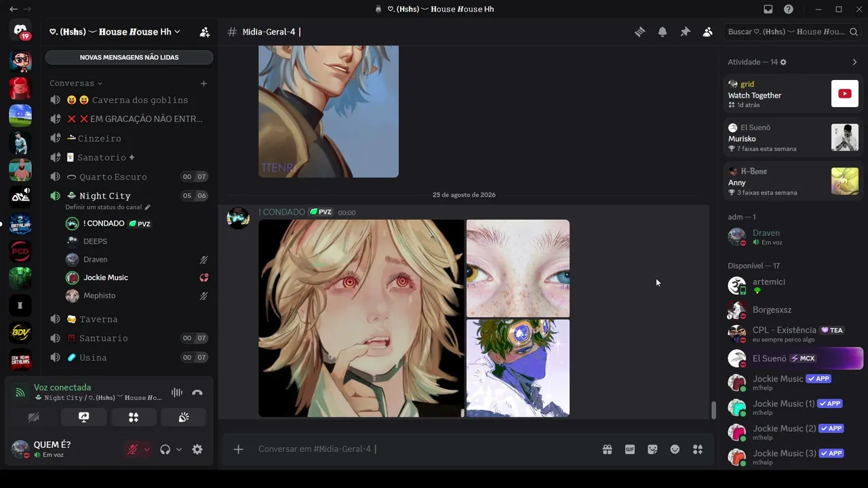Open the green-haired goggles character image
Screen dimensions: 868x488
518,368
